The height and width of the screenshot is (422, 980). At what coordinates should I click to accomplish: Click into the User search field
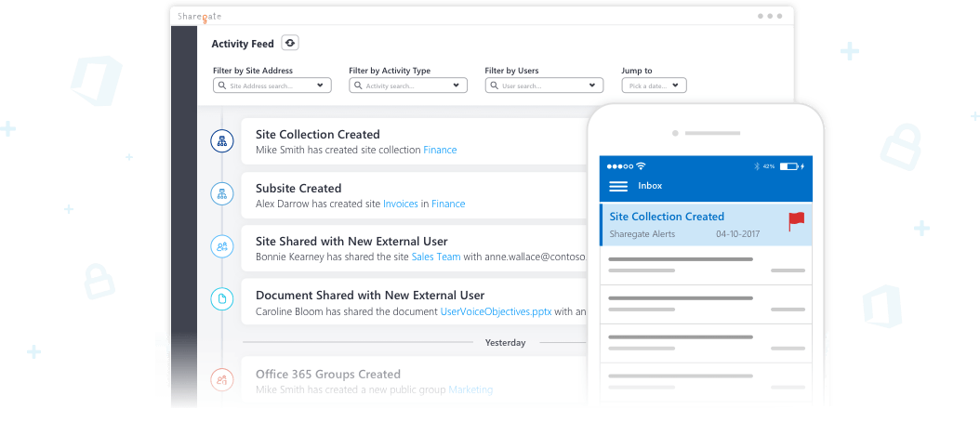tap(544, 86)
